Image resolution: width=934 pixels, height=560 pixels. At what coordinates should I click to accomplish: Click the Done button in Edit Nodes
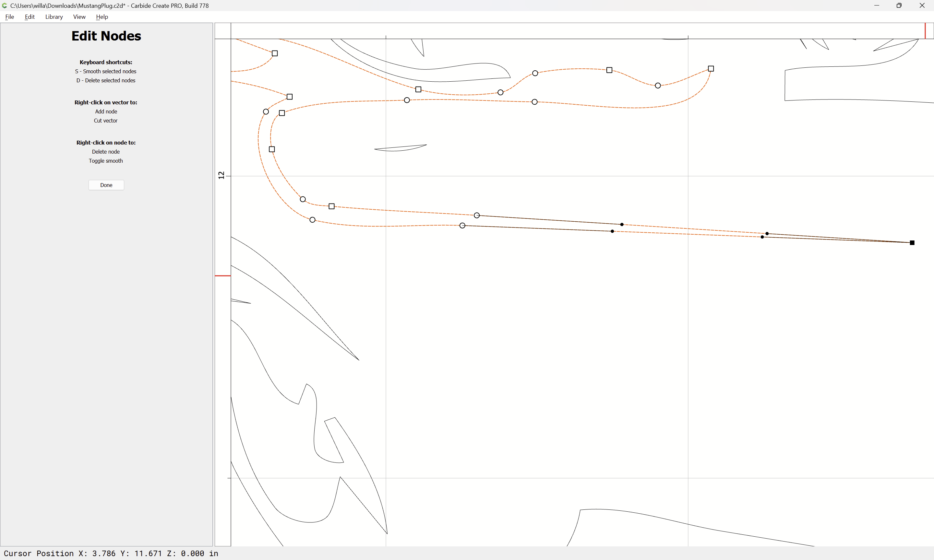click(106, 185)
